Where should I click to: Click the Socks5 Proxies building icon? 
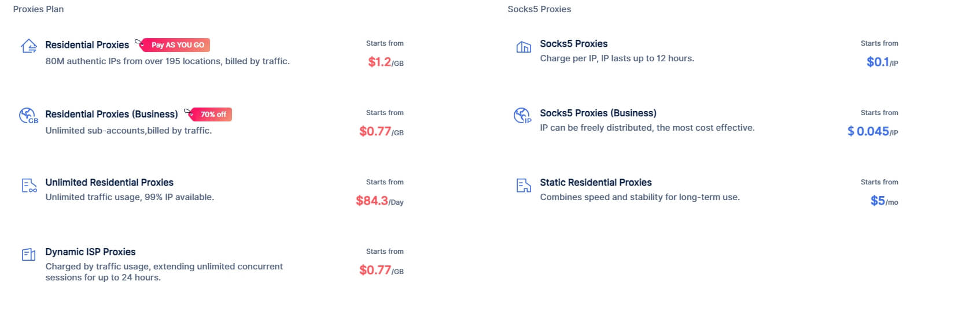pos(523,47)
